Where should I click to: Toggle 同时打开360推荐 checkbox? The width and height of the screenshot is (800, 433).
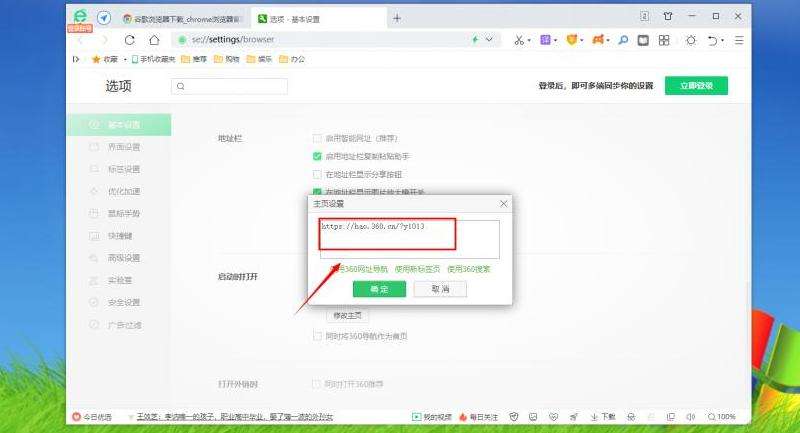point(317,384)
